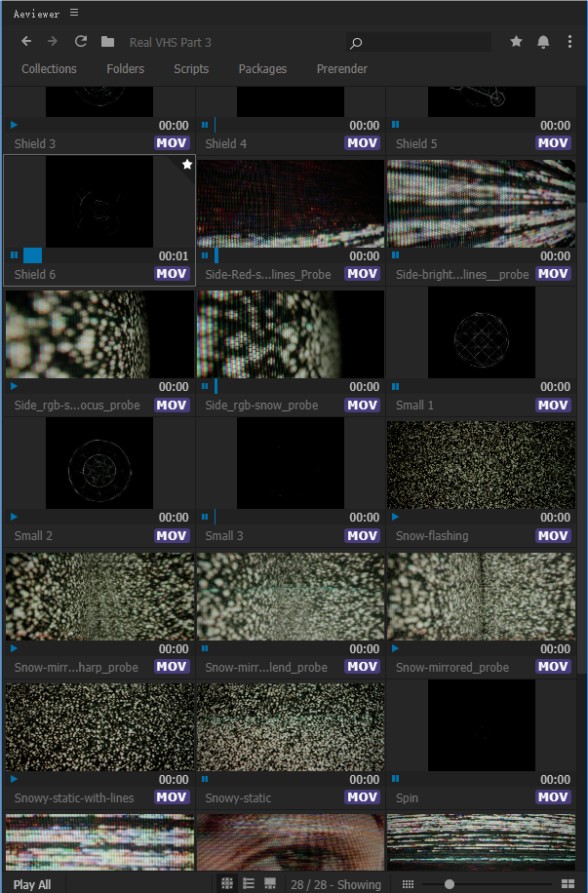
Task: Pause the Shield 5 clip
Action: (x=396, y=125)
